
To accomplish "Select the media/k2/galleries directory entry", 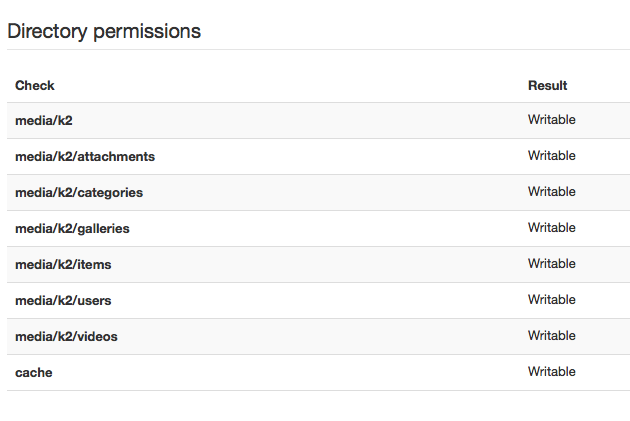I will (x=72, y=229).
